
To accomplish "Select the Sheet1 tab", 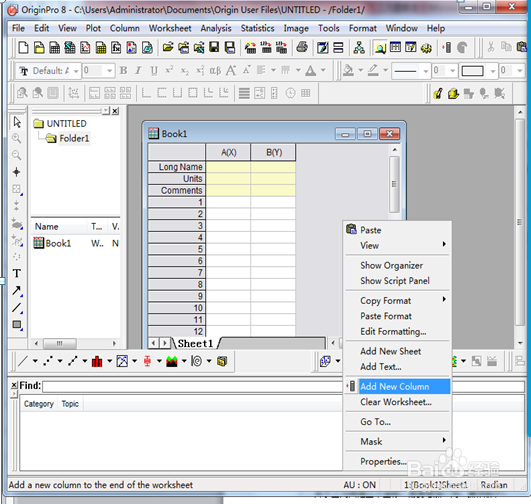I will [195, 343].
